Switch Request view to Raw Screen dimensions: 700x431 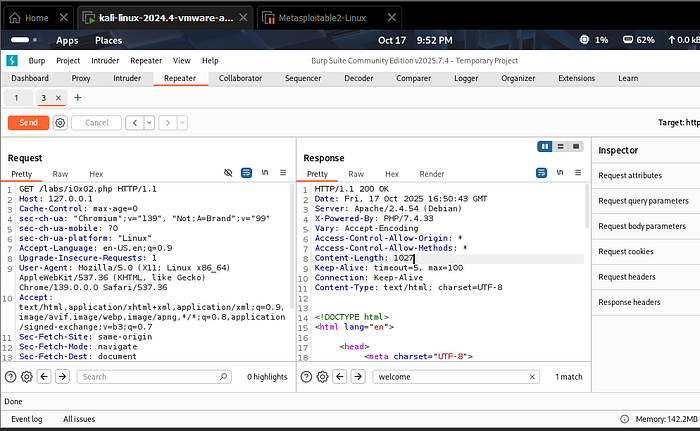tap(60, 174)
